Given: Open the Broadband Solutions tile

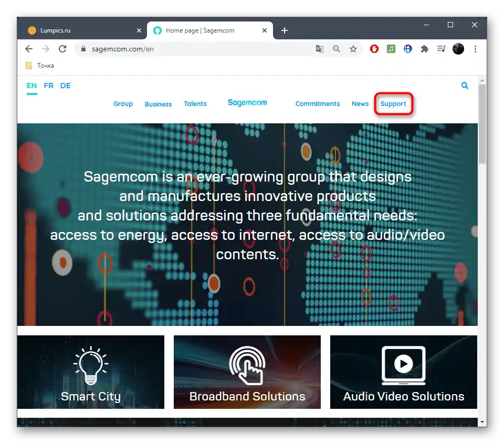Looking at the screenshot, I should coord(247,372).
